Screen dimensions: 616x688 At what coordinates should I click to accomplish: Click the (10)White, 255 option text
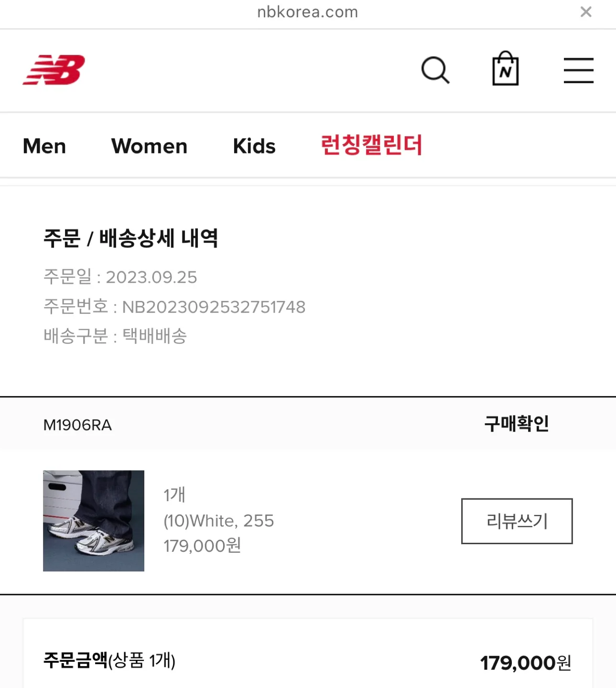click(x=219, y=520)
